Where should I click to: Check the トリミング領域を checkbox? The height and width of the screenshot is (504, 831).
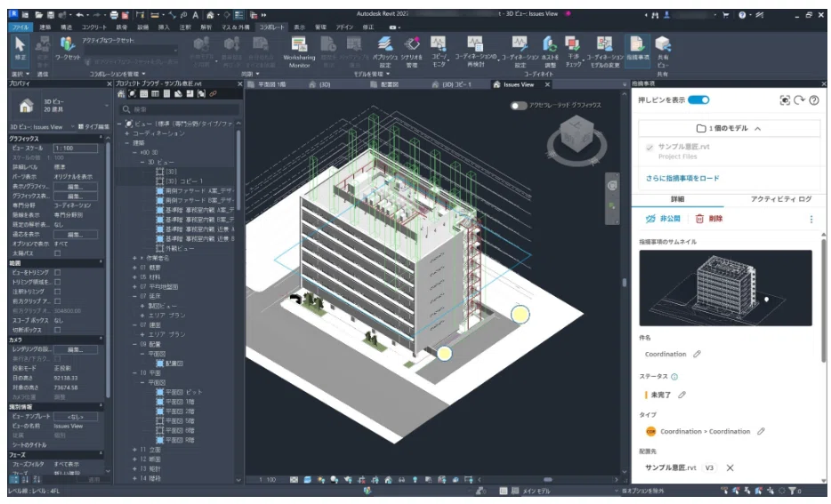57,282
